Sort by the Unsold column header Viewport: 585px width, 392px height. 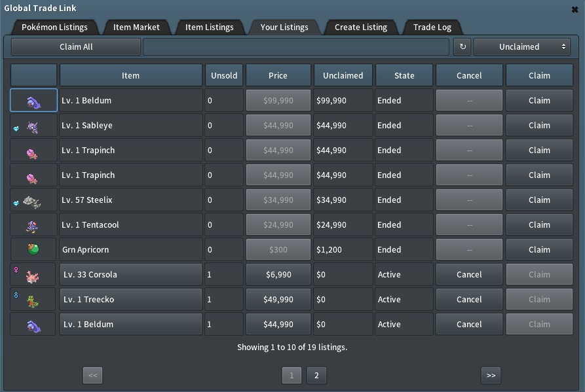(x=224, y=75)
